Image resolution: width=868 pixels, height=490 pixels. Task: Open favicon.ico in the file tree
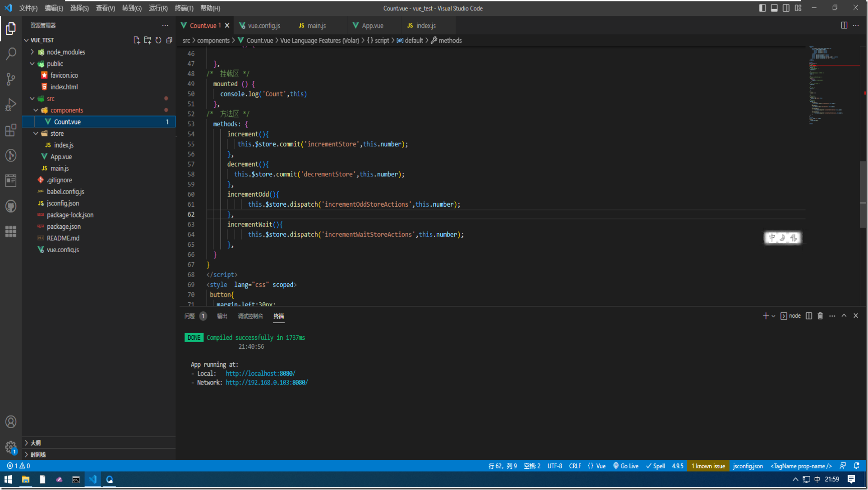[64, 75]
